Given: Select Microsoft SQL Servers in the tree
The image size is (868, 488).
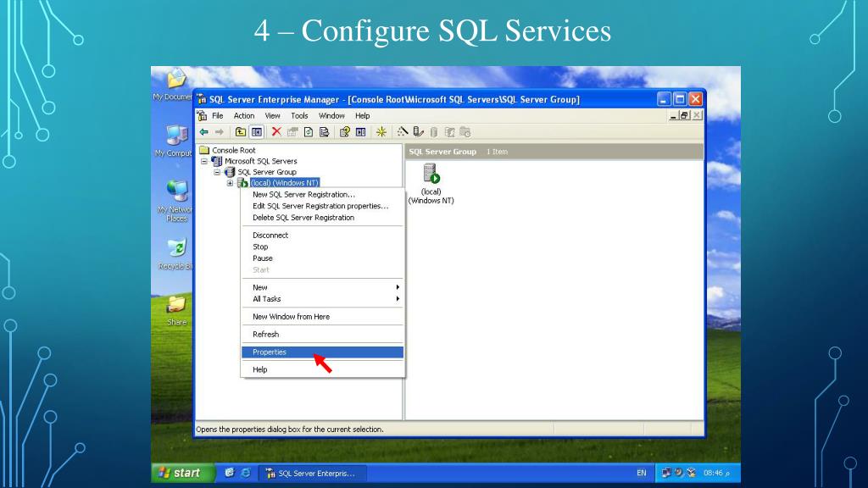Looking at the screenshot, I should (x=261, y=161).
